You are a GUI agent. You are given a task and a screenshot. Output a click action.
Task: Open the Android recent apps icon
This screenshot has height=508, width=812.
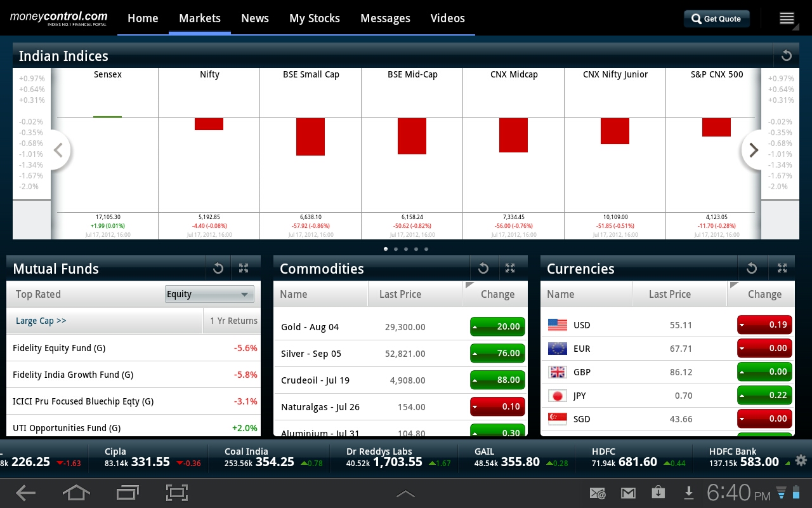127,493
